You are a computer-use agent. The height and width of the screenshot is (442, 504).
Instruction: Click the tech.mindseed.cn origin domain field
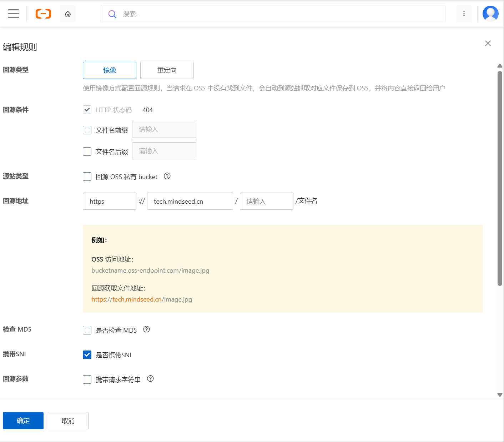(x=190, y=201)
